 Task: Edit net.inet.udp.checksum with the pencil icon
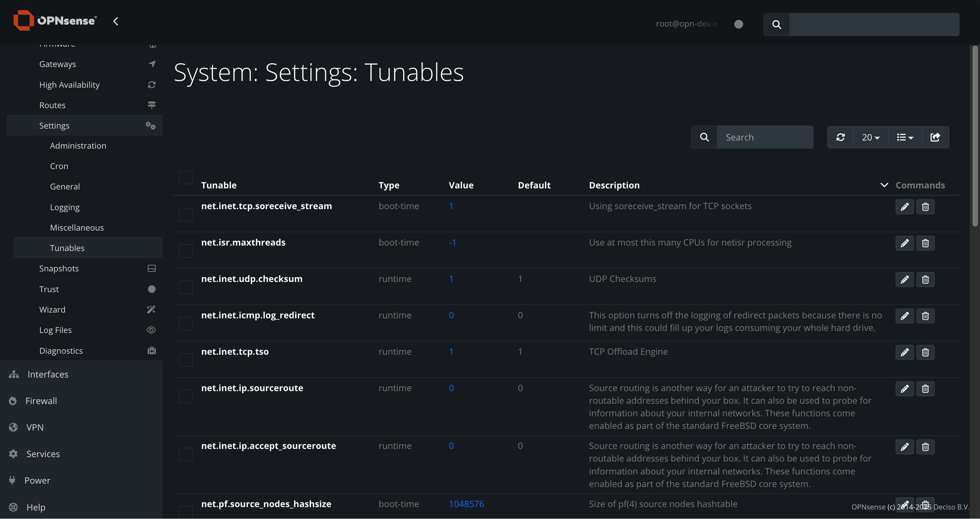[904, 280]
